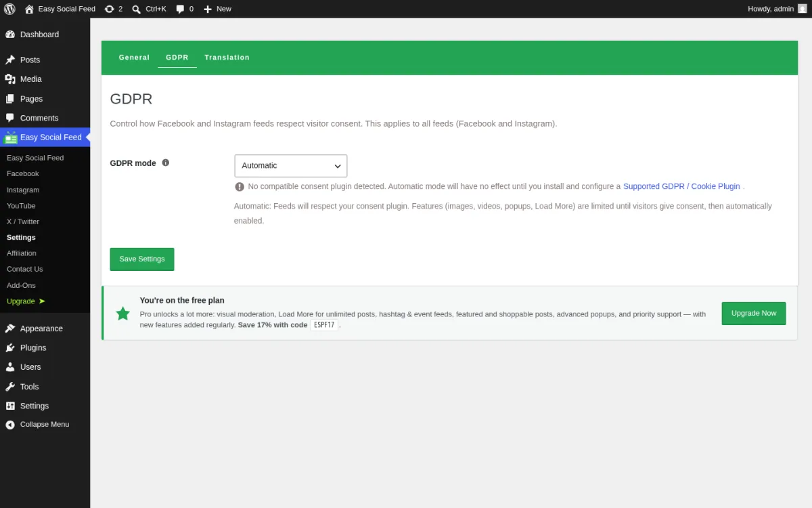Click the GDPR mode label
This screenshot has height=508, width=812.
pyautogui.click(x=133, y=163)
